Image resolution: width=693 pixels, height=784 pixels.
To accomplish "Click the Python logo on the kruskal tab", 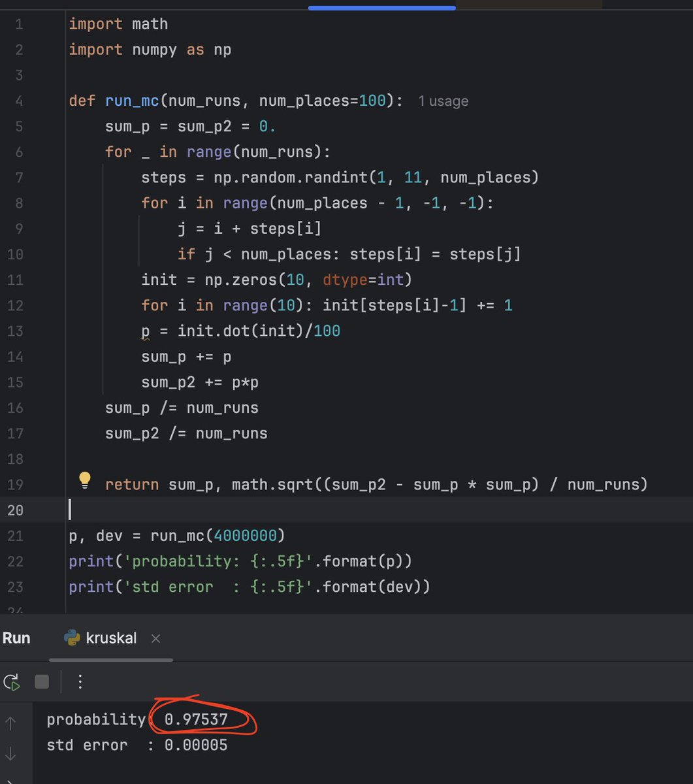I will pyautogui.click(x=70, y=638).
